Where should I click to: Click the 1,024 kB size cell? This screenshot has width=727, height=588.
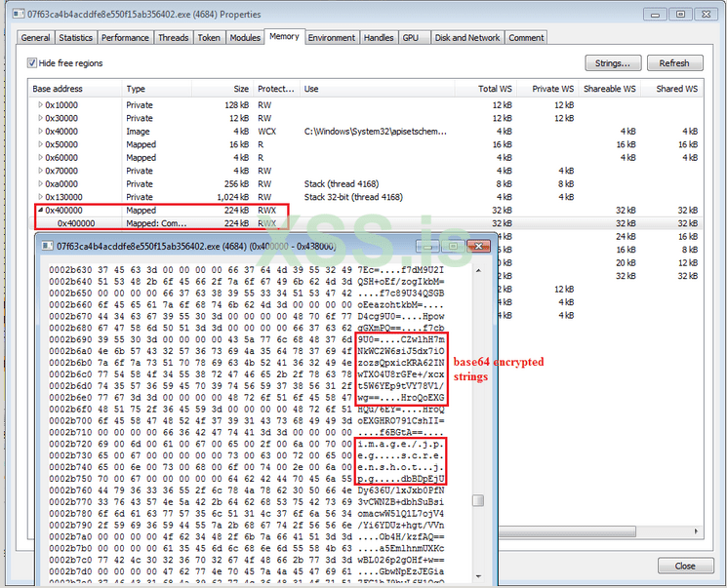[x=232, y=197]
